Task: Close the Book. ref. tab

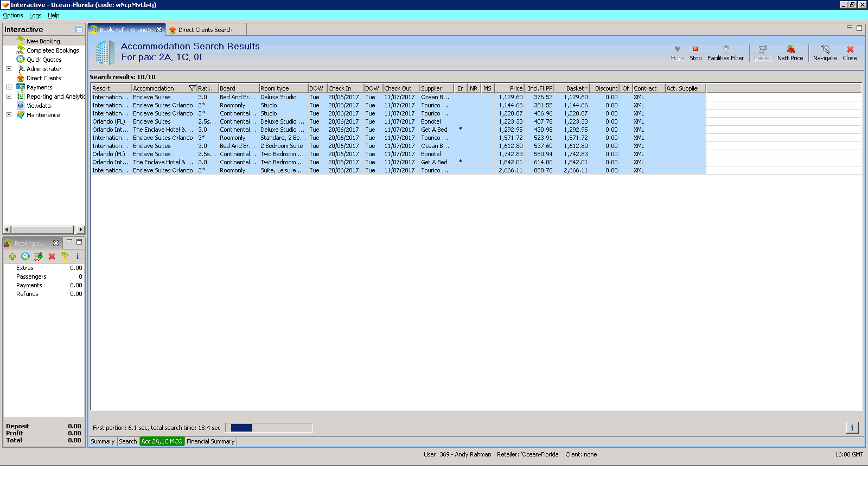Action: point(159,30)
